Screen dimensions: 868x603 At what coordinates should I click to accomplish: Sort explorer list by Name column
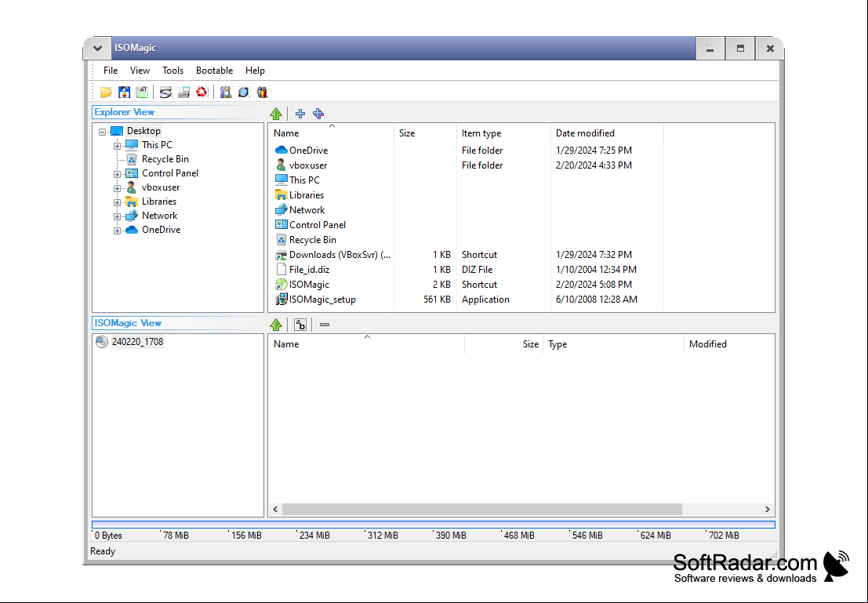pyautogui.click(x=331, y=133)
